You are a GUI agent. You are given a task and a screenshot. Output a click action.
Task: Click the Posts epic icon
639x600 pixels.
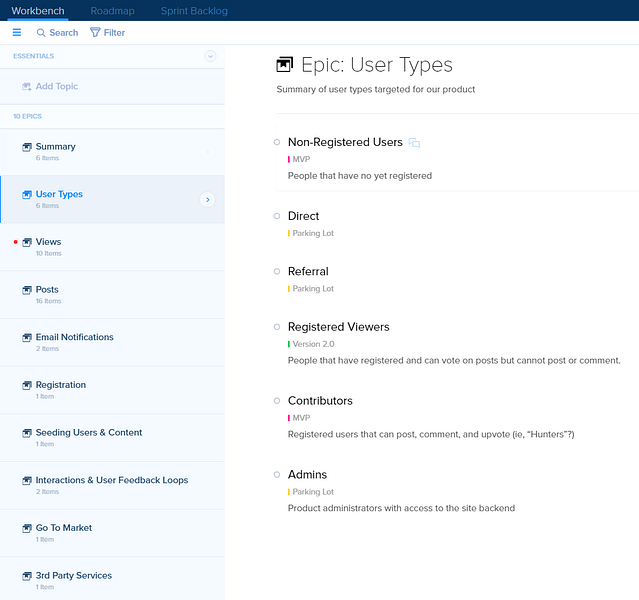27,290
